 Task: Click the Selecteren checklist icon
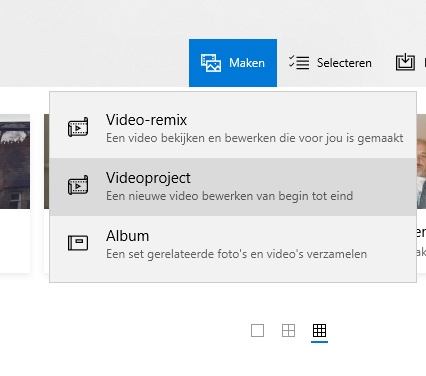click(299, 62)
